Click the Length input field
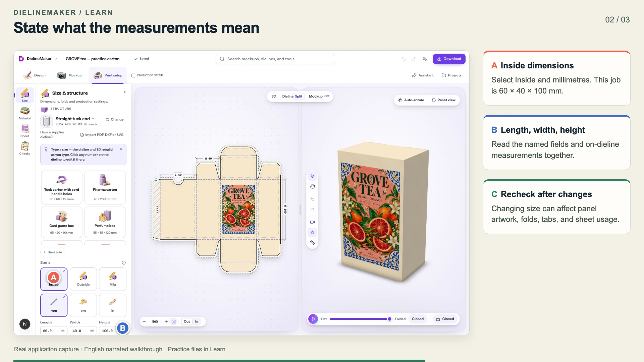The width and height of the screenshot is (644, 362). [54, 331]
